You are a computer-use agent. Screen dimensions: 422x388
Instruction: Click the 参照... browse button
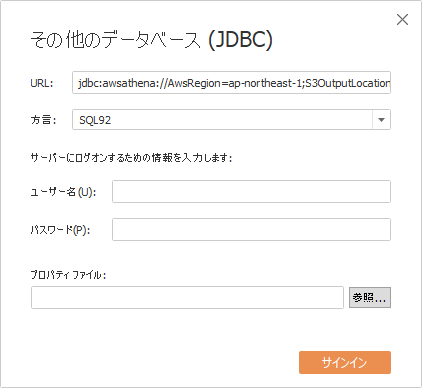[370, 297]
